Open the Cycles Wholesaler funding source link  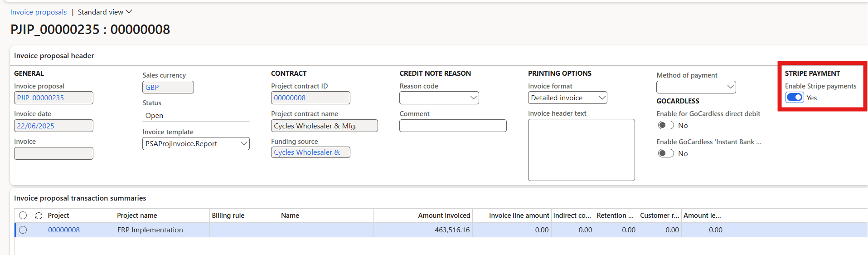tap(307, 152)
